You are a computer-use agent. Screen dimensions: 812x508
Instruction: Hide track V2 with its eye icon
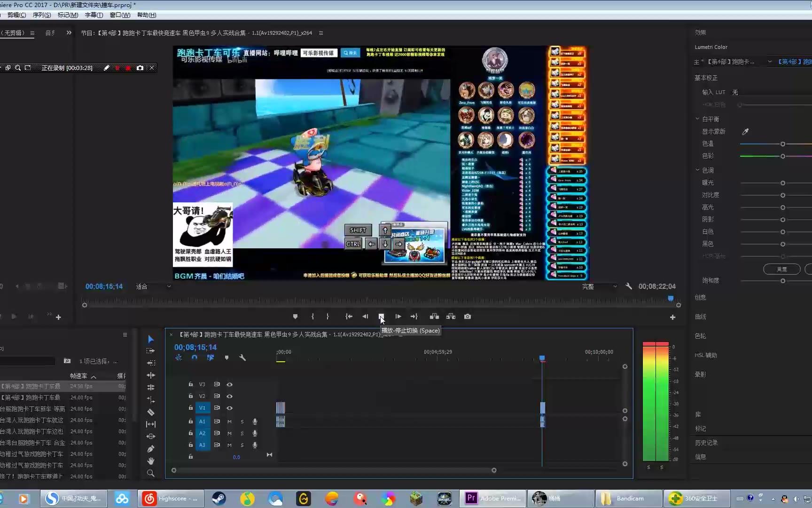tap(230, 396)
